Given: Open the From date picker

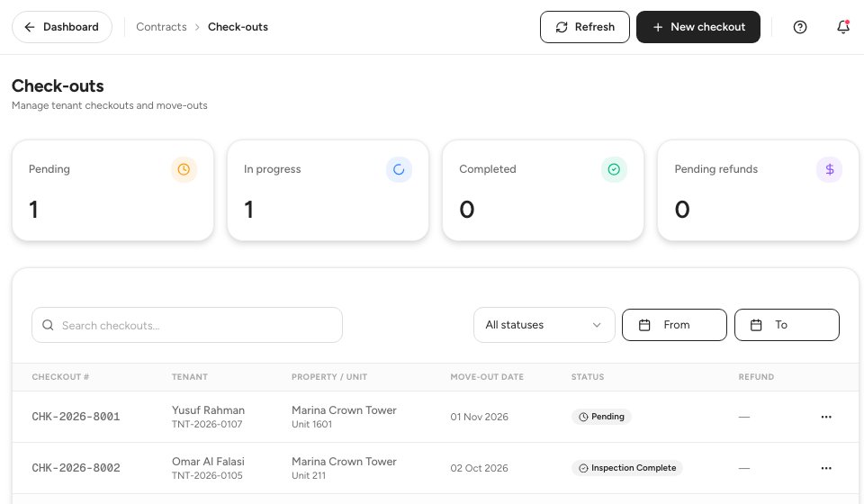Looking at the screenshot, I should coord(674,325).
